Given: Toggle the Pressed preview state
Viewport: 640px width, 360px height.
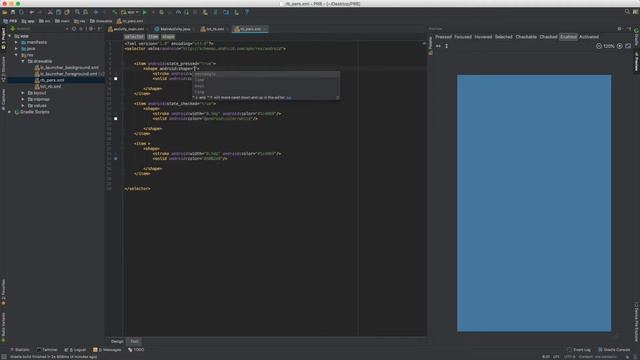Looking at the screenshot, I should pos(443,37).
